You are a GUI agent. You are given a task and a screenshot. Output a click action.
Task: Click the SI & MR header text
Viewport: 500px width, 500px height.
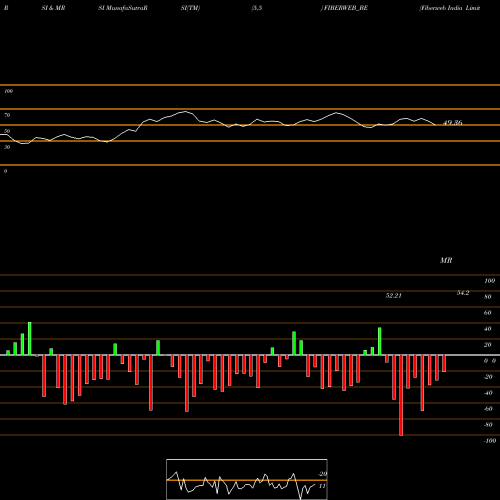(53, 8)
